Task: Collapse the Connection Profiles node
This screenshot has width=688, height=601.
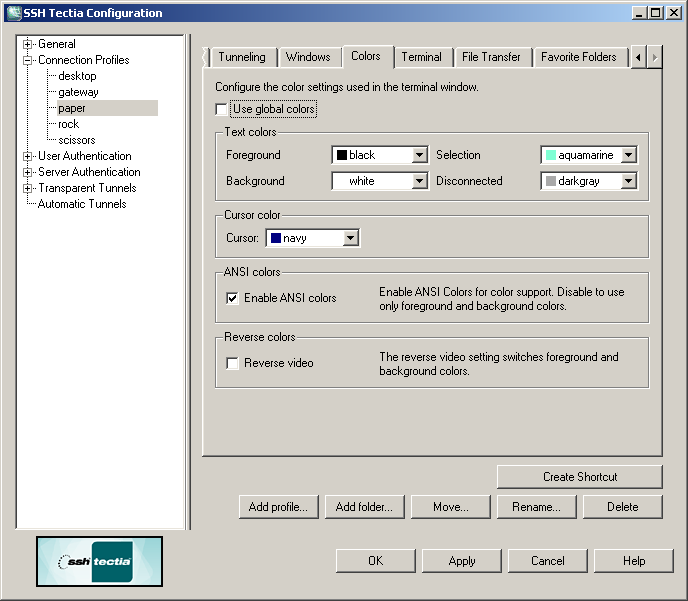Action: tap(27, 60)
